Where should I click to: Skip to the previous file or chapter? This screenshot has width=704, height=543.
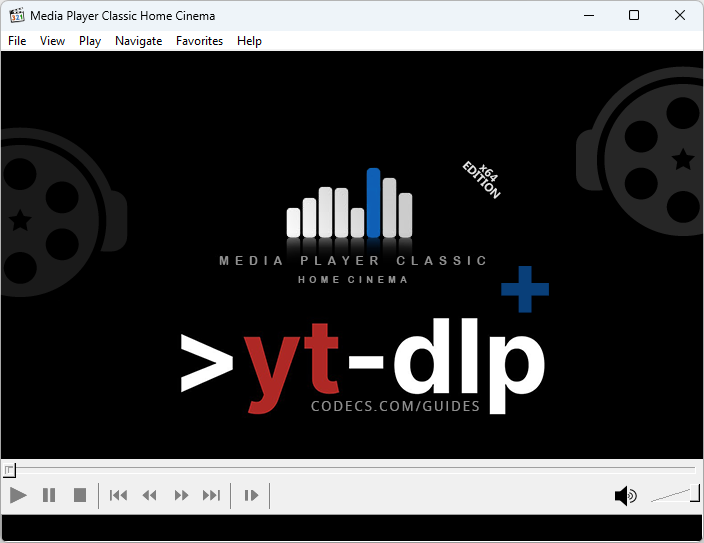119,496
